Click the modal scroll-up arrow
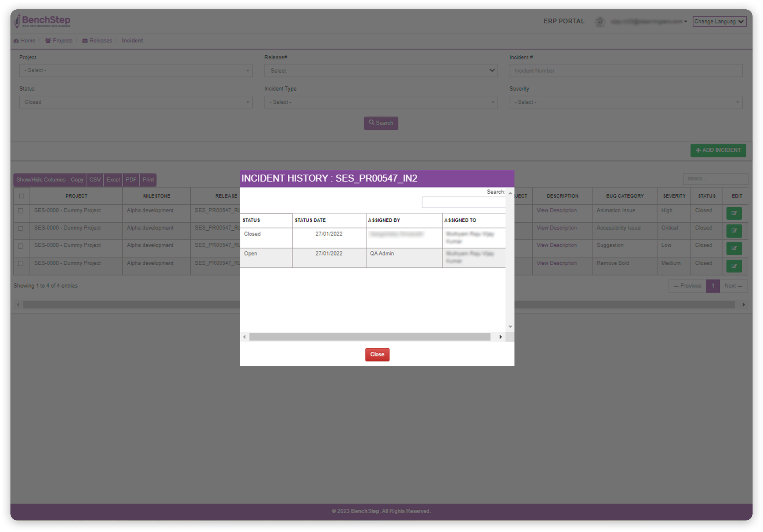Screen dimensions: 763x532 510,193
